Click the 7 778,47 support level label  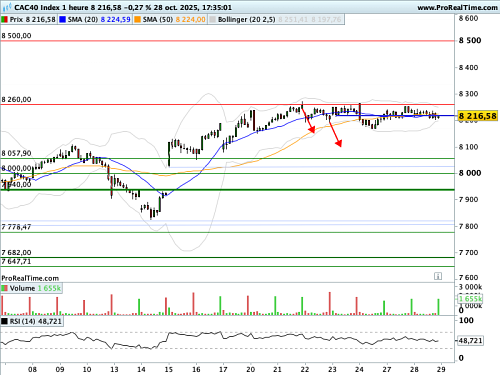(16, 227)
